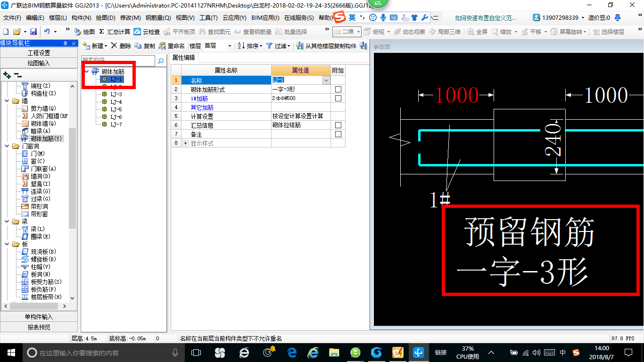Tick 附加 checkbox for 砌体加筋形式 row
Viewport: 644px width, 362px height.
click(338, 90)
